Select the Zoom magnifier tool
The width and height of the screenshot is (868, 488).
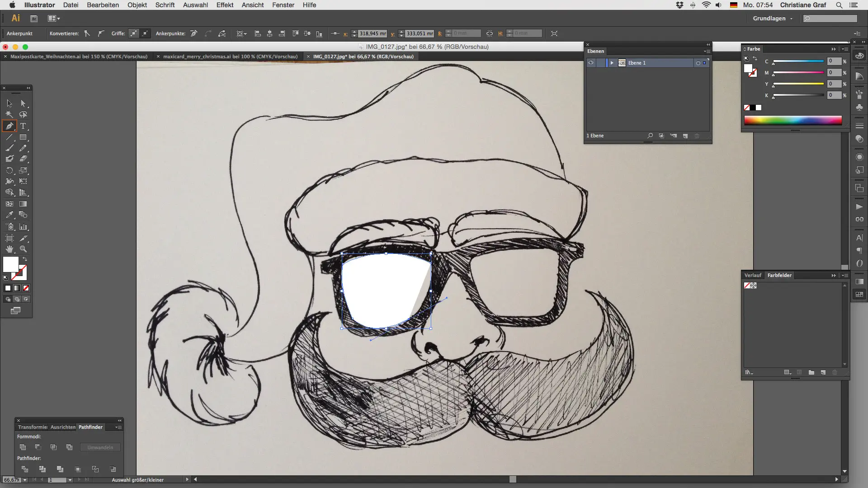[x=23, y=249]
